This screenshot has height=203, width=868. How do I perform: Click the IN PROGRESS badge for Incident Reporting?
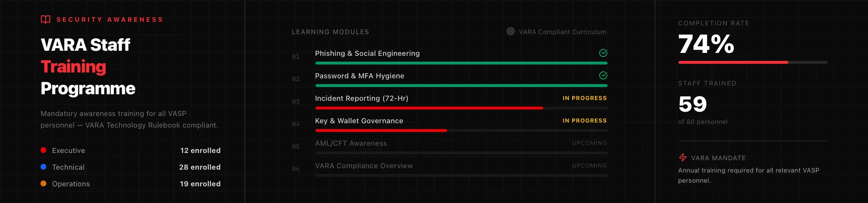[584, 98]
